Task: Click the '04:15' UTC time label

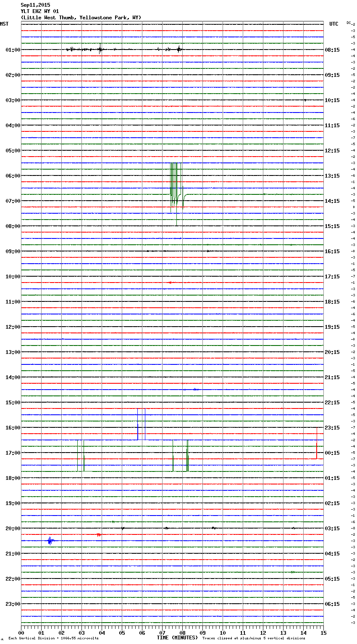Action: [332, 554]
